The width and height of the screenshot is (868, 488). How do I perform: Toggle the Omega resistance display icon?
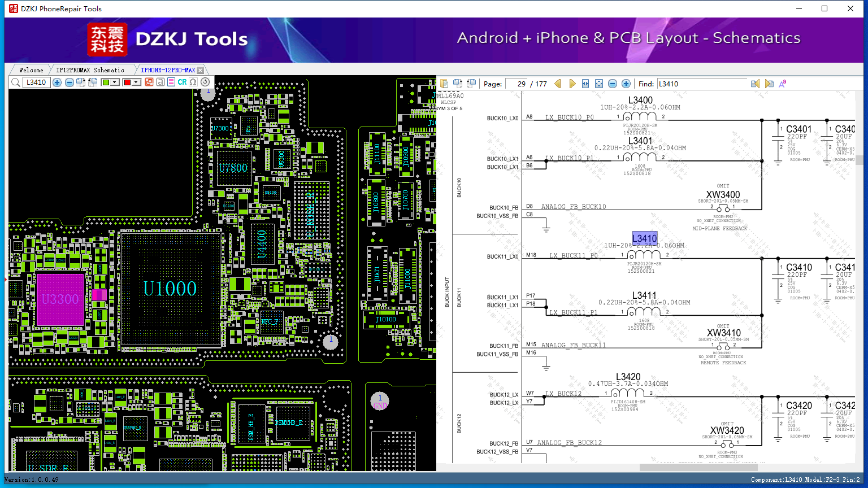coord(193,82)
